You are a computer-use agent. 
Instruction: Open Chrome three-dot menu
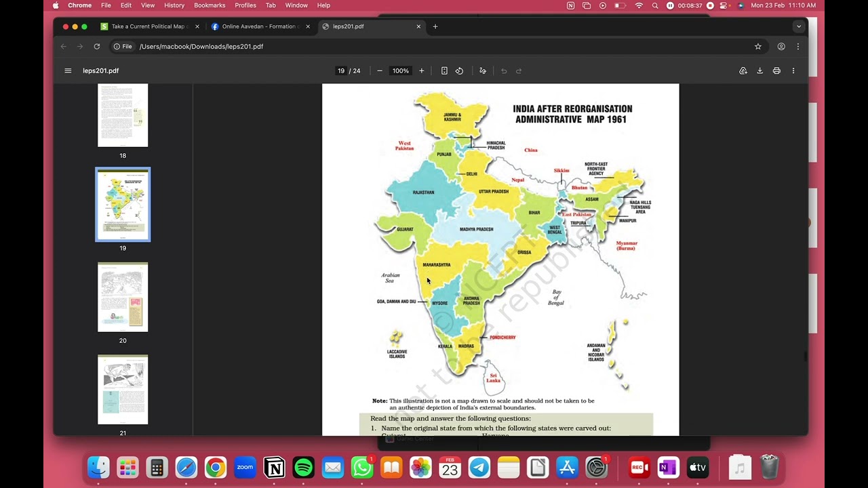click(797, 46)
